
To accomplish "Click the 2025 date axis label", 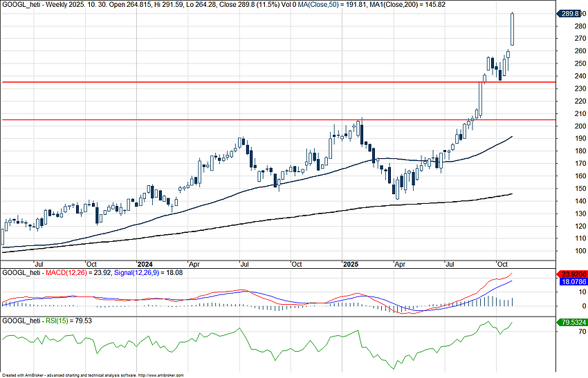I will (351, 264).
